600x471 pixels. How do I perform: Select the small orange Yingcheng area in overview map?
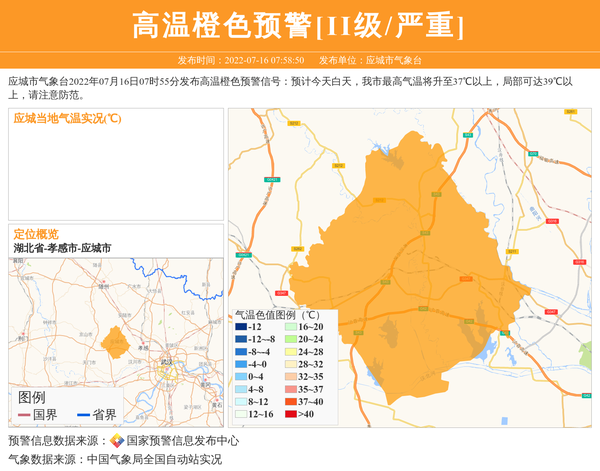tap(115, 341)
